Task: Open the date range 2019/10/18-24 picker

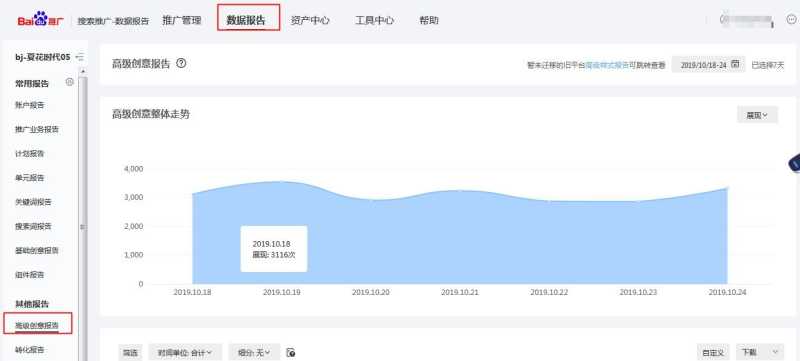Action: pyautogui.click(x=708, y=65)
